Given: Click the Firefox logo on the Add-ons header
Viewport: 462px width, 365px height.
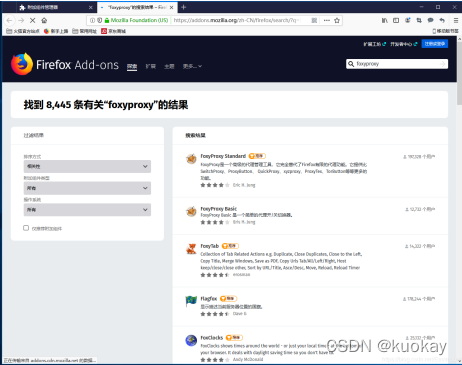Looking at the screenshot, I should [22, 64].
